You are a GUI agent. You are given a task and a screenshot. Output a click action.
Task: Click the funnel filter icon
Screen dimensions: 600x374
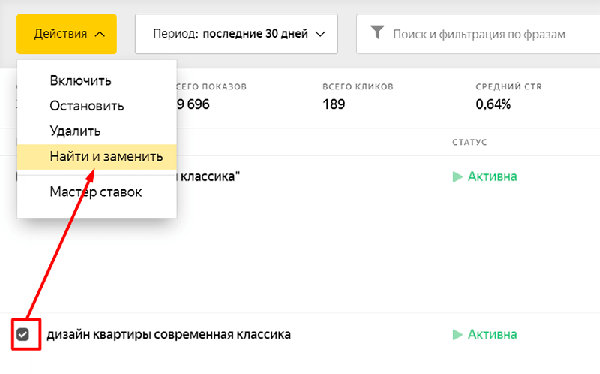pyautogui.click(x=377, y=33)
